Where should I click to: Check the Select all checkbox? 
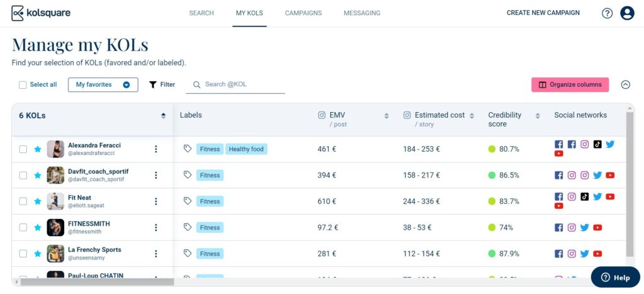tap(23, 85)
